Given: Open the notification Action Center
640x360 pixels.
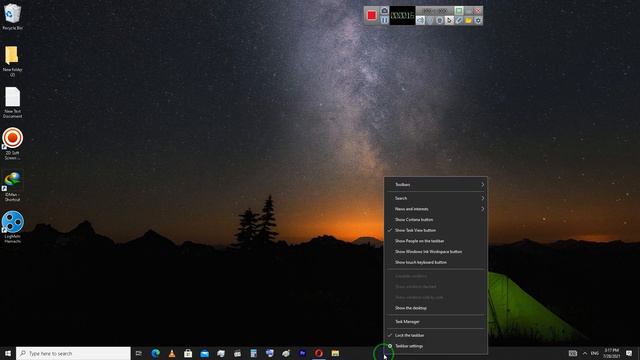Looking at the screenshot, I should click(x=629, y=353).
